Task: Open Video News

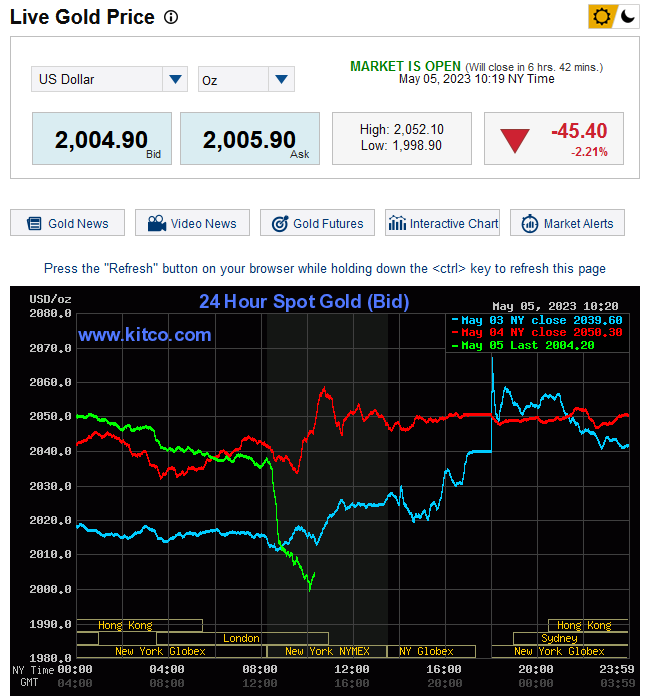Action: point(192,223)
